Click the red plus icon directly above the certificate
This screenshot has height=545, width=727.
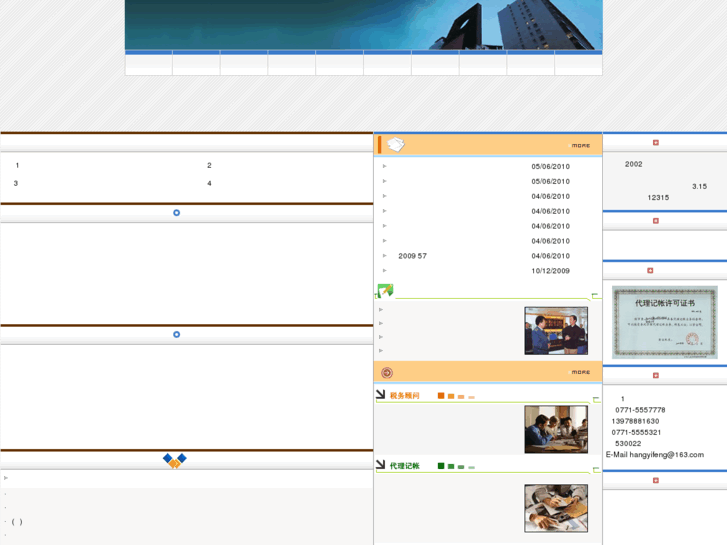pyautogui.click(x=650, y=270)
